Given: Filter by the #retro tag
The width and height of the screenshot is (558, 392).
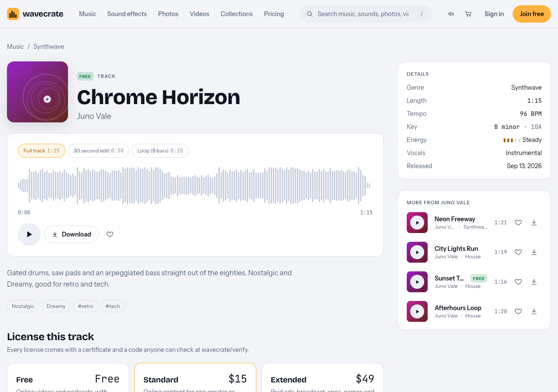Looking at the screenshot, I should coord(85,306).
